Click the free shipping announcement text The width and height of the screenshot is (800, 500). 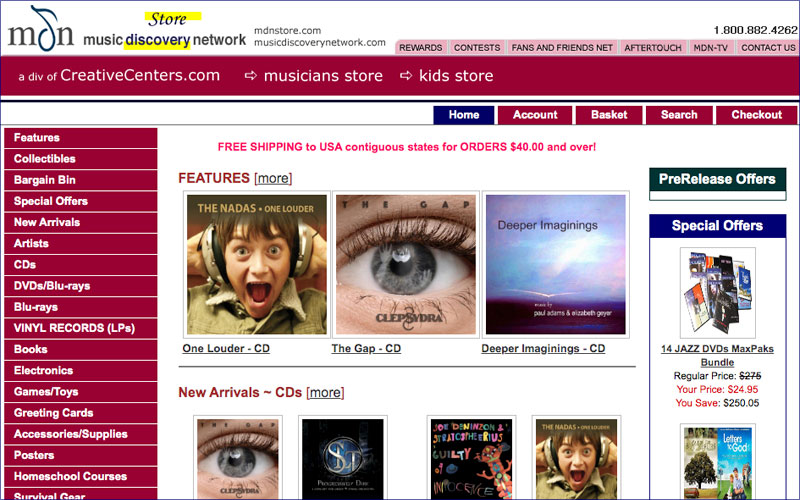click(x=407, y=147)
